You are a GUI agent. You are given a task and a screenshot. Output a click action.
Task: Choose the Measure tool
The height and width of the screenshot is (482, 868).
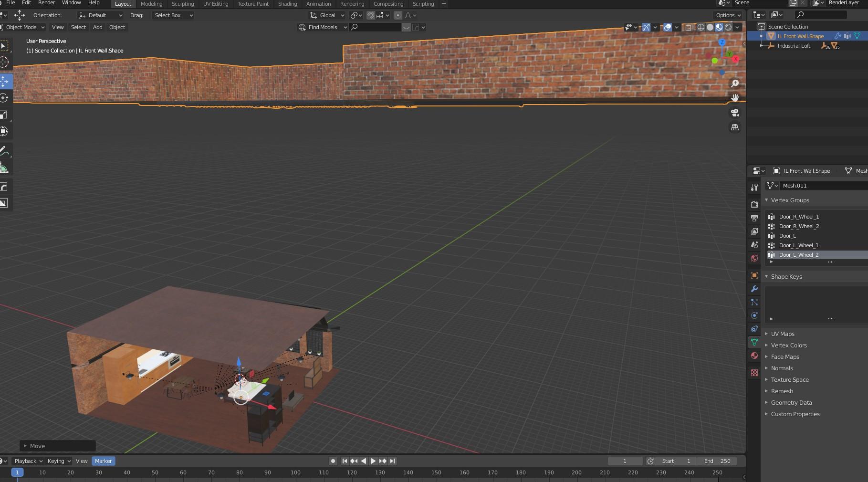tap(4, 168)
